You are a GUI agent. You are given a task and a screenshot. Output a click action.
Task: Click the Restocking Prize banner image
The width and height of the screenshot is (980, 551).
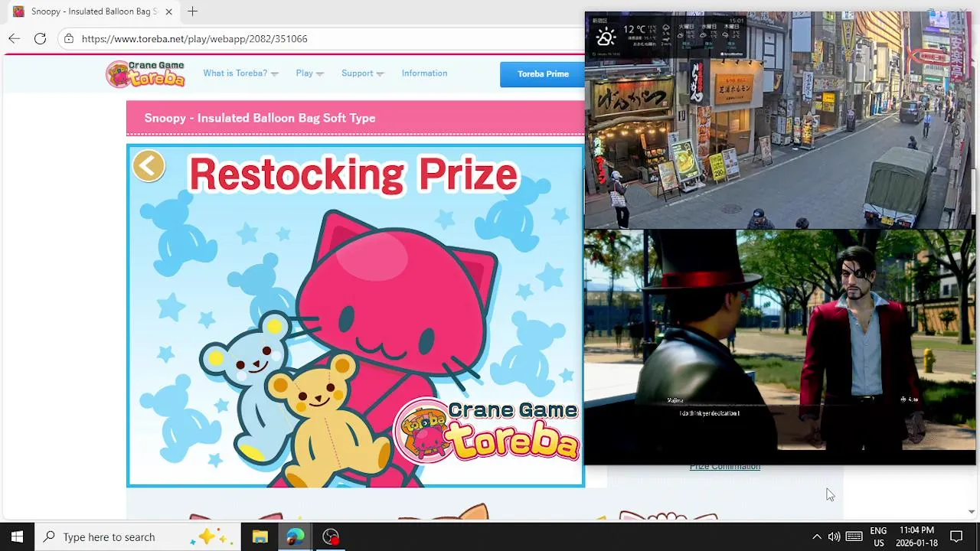[x=355, y=315]
